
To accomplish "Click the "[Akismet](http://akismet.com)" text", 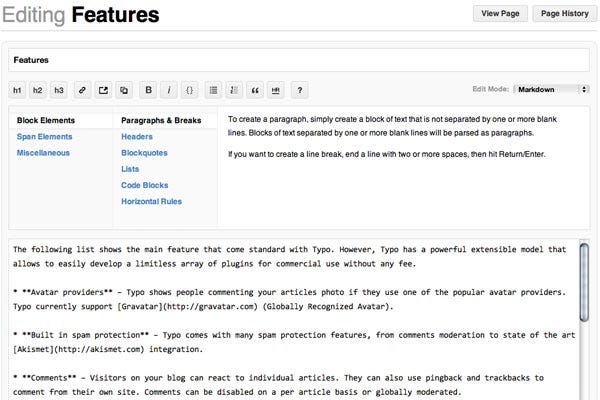I will tap(78, 349).
